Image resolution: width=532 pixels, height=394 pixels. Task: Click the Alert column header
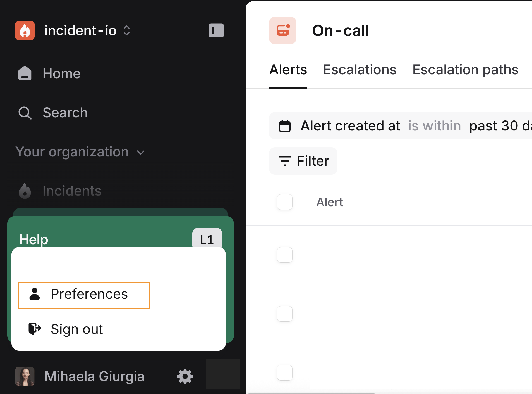point(330,202)
